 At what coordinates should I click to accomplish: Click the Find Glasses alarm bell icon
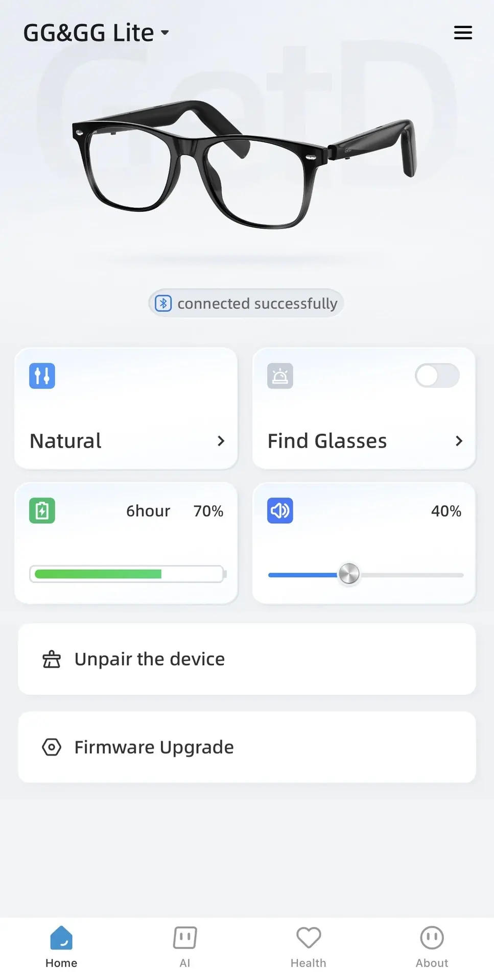(x=279, y=376)
